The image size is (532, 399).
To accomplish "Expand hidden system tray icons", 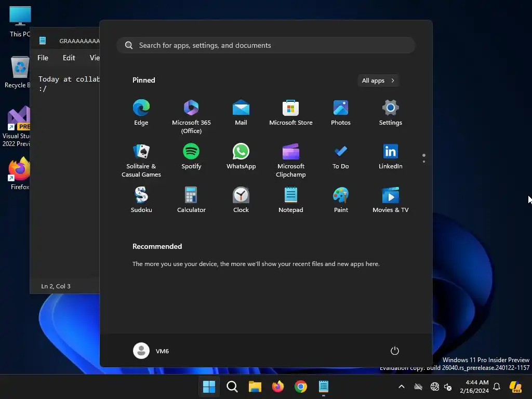I will pos(402,387).
